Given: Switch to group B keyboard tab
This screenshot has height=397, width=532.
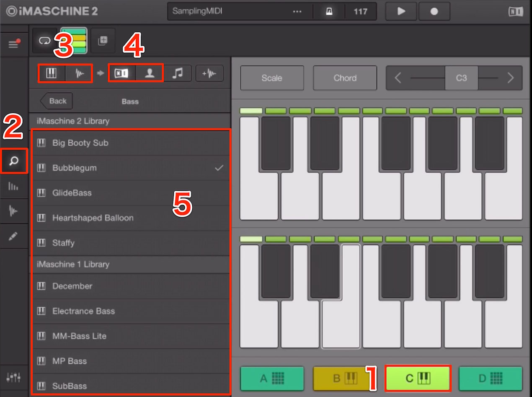Looking at the screenshot, I should coord(345,379).
